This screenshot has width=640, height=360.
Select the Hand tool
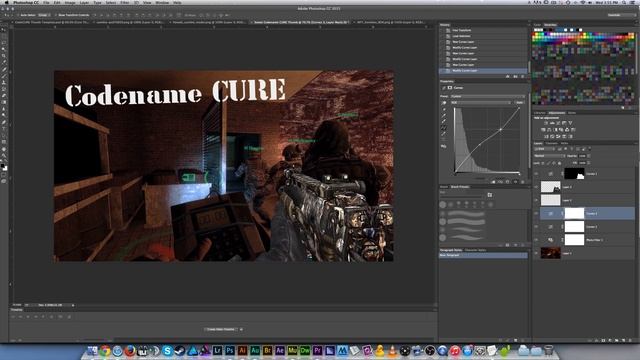click(4, 149)
